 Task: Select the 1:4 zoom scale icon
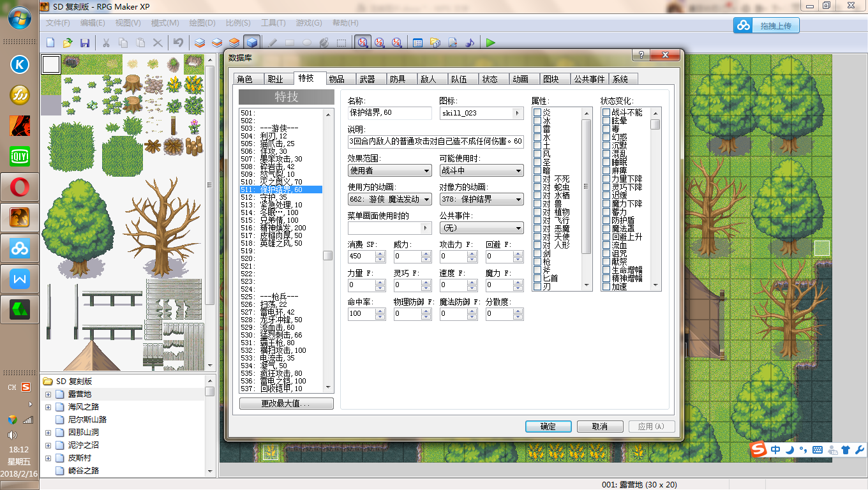[x=396, y=43]
